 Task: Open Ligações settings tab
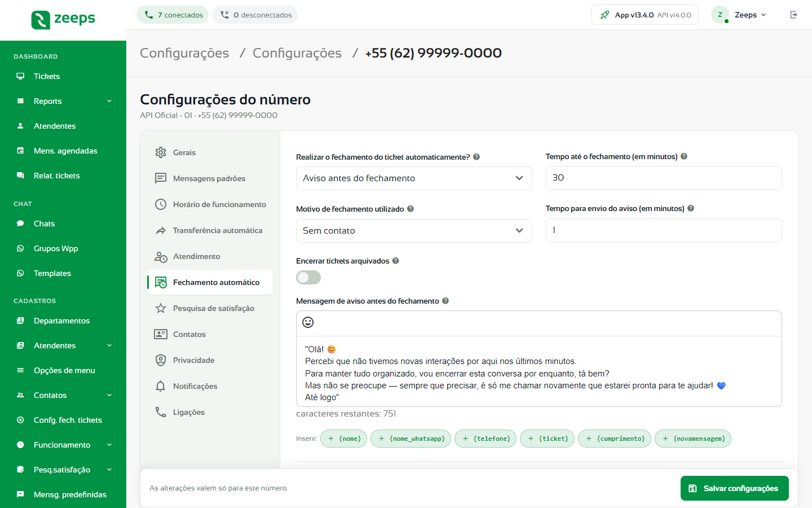pyautogui.click(x=210, y=412)
